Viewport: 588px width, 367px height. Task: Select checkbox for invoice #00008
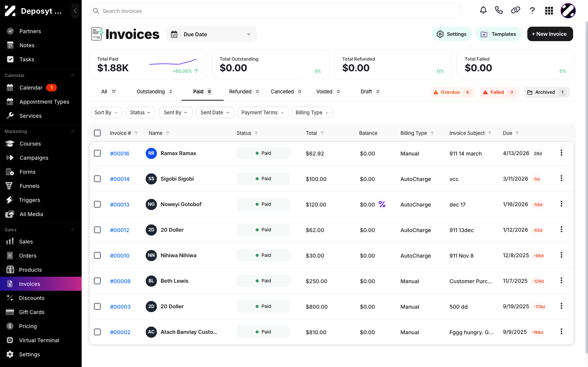point(97,281)
